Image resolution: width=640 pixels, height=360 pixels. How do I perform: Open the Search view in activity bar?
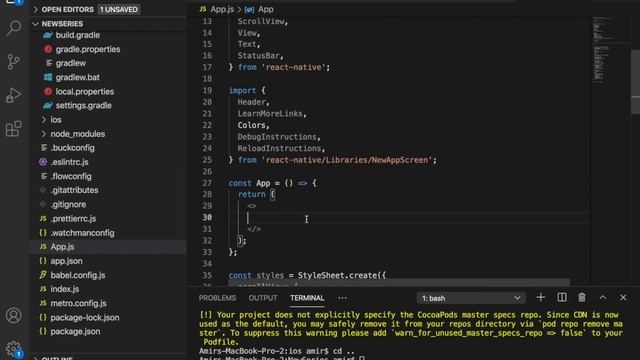(14, 28)
